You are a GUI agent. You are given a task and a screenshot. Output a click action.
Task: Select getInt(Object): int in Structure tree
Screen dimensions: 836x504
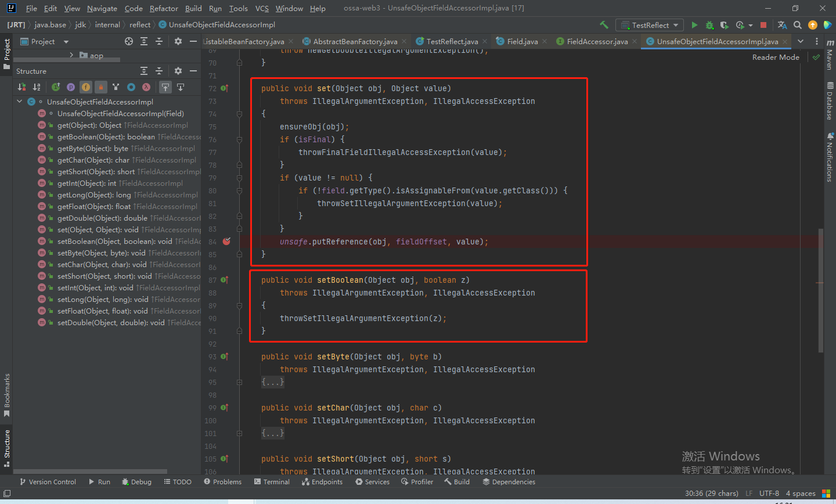point(87,183)
